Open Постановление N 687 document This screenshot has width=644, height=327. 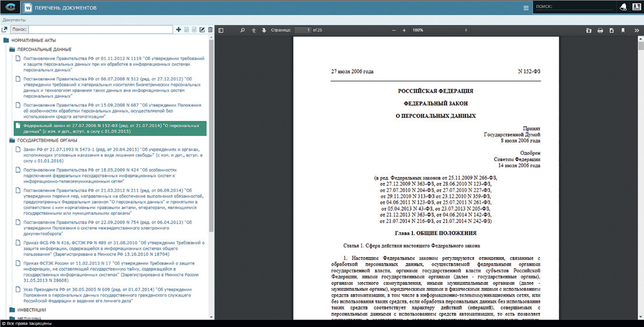(112, 110)
